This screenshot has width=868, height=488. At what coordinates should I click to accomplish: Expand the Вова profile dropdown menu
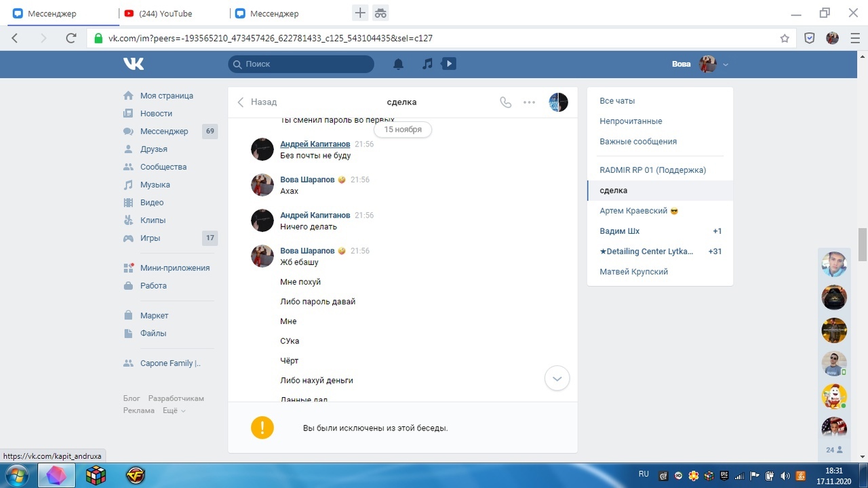point(726,64)
